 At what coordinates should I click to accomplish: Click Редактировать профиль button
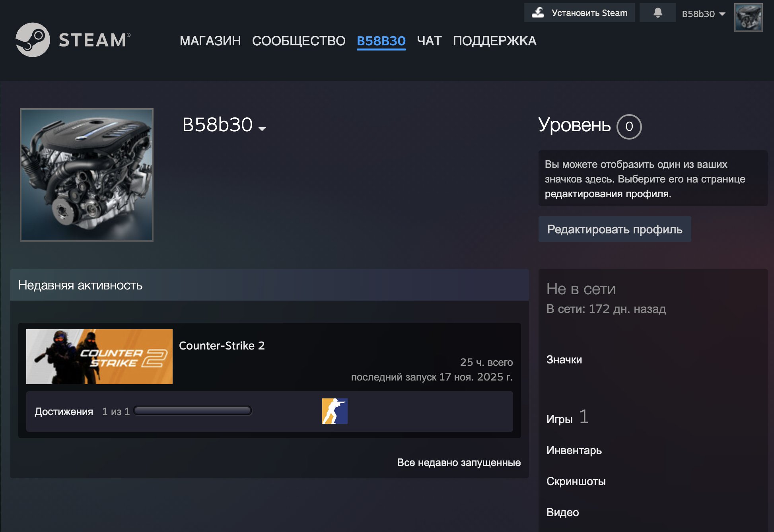coord(615,229)
